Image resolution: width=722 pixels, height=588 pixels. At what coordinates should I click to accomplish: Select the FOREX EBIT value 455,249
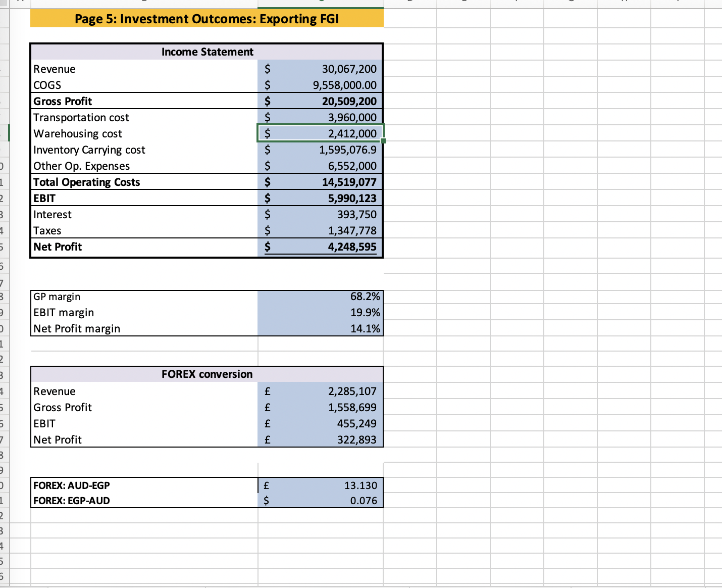click(357, 424)
